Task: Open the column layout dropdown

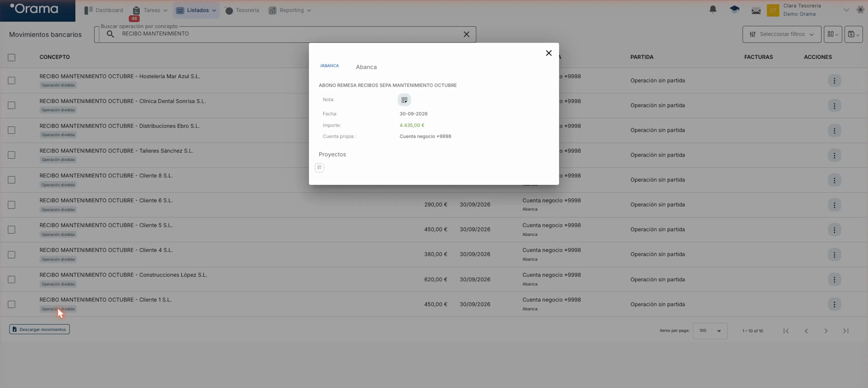Action: tap(833, 34)
